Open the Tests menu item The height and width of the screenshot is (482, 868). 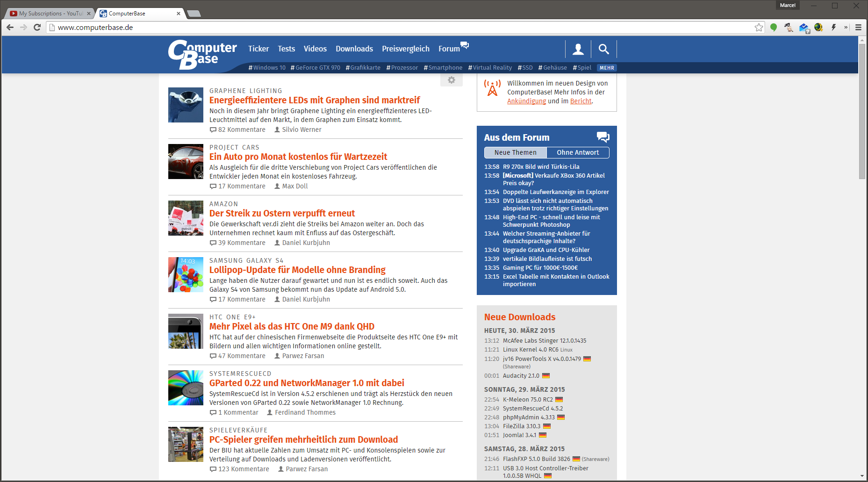(287, 49)
